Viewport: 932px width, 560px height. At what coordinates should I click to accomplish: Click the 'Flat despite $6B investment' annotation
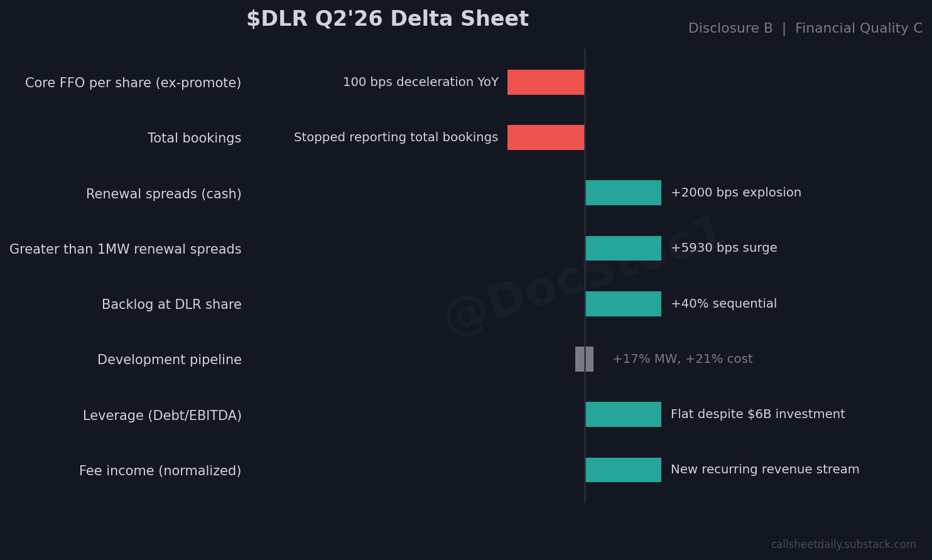(x=758, y=414)
